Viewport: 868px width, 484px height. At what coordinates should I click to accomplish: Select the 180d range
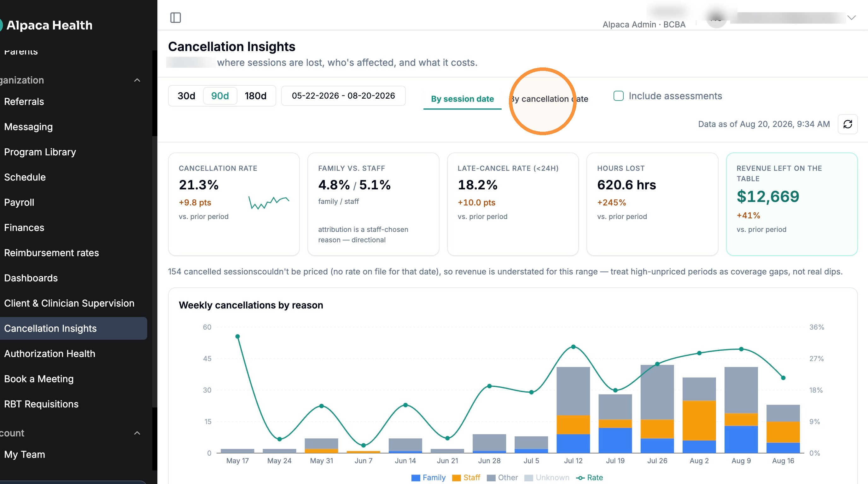pos(255,96)
